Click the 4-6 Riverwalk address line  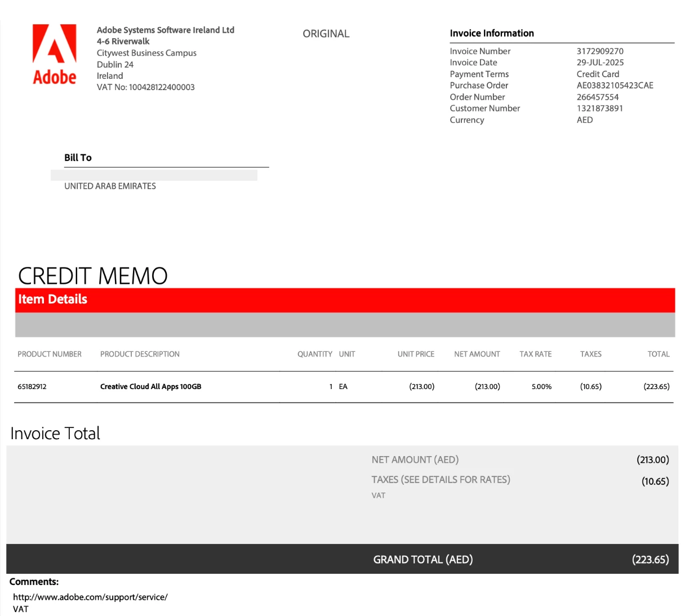[x=123, y=41]
